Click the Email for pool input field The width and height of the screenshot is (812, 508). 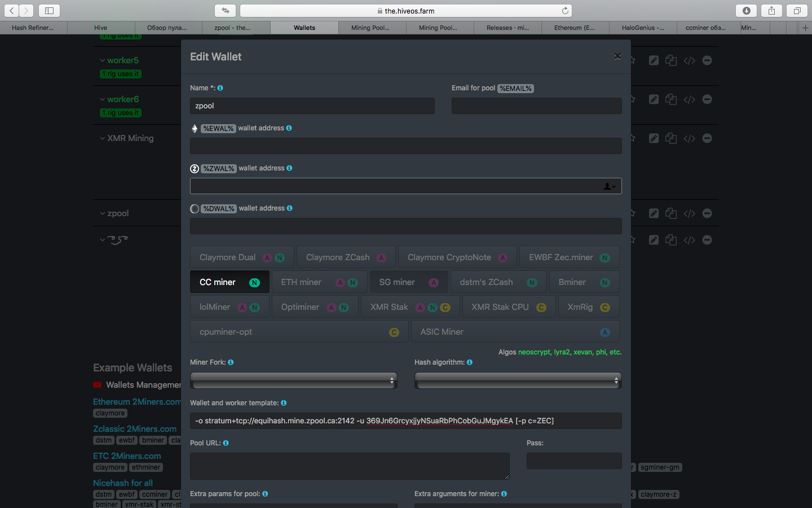tap(536, 106)
